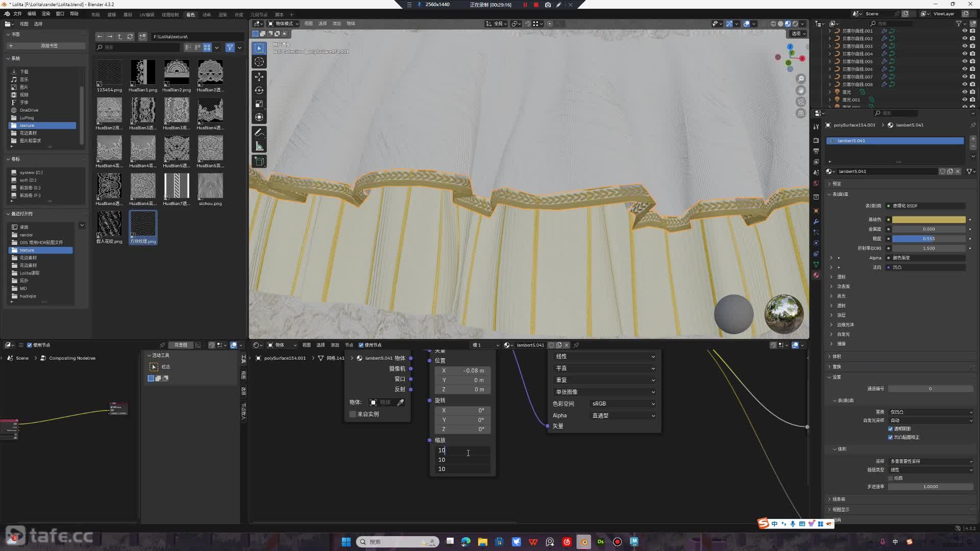
Task: Switch to the 几何节点 workspace tab
Action: (x=259, y=15)
